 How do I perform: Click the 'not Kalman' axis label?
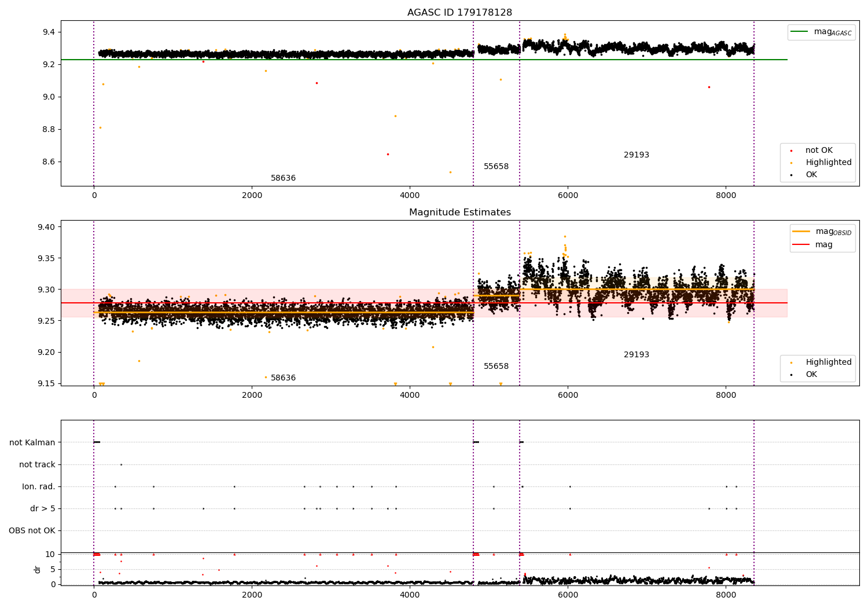(32, 443)
